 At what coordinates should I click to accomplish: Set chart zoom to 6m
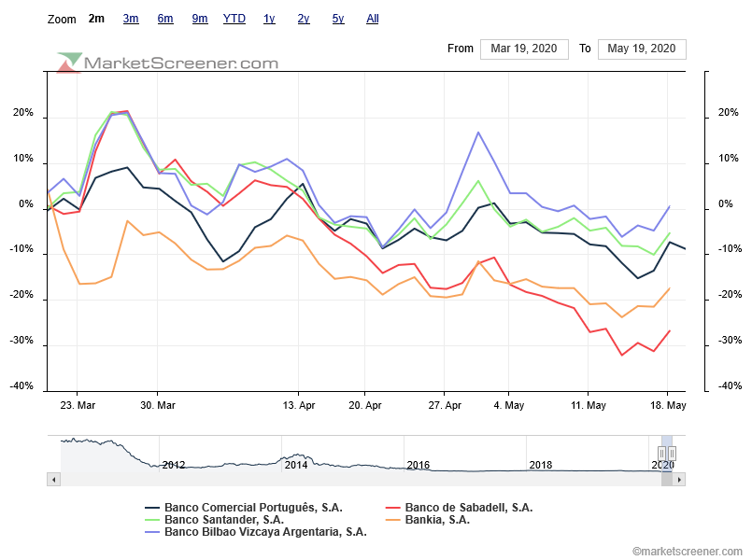pyautogui.click(x=165, y=19)
